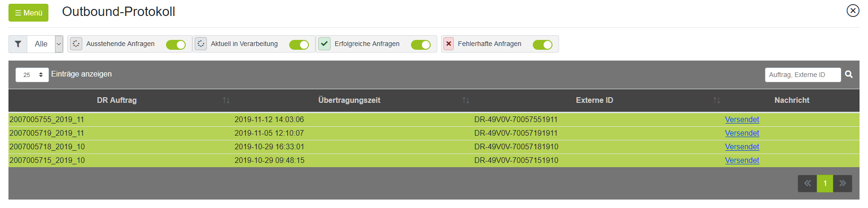The height and width of the screenshot is (208, 868).
Task: Click the funnel filter icon
Action: 18,44
